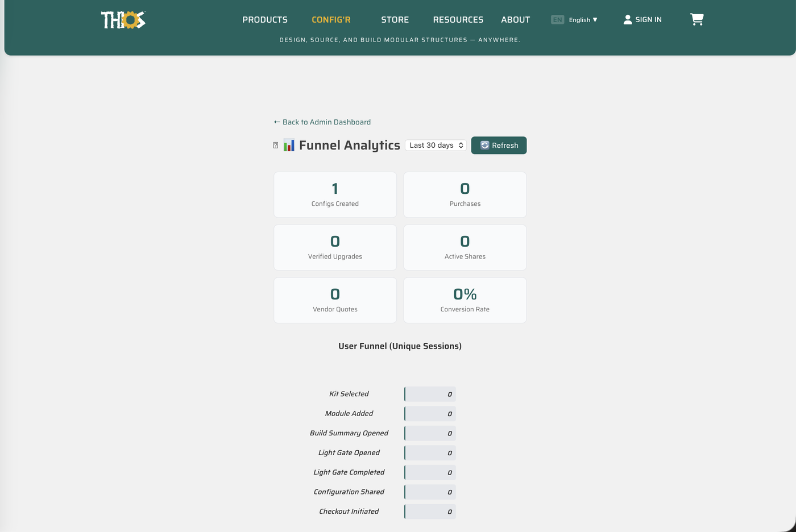Viewport: 796px width, 532px height.
Task: Select the Verified Upgrades card
Action: pos(335,247)
